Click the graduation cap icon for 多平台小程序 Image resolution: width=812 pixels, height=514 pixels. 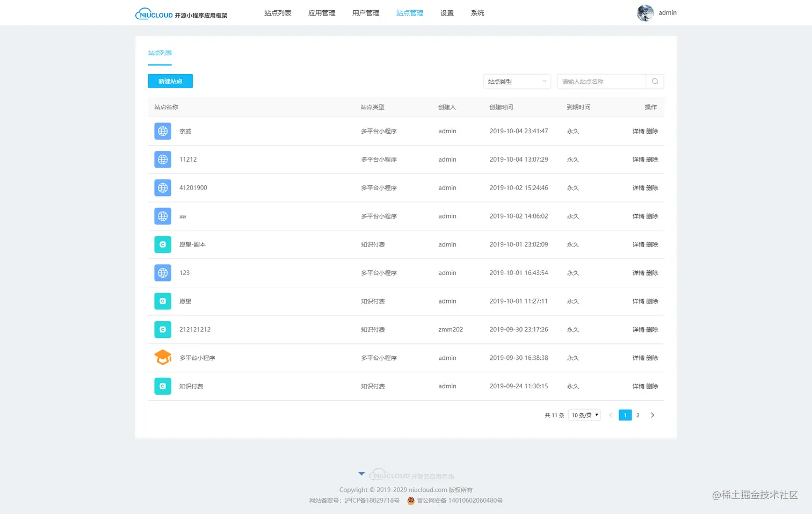click(162, 357)
